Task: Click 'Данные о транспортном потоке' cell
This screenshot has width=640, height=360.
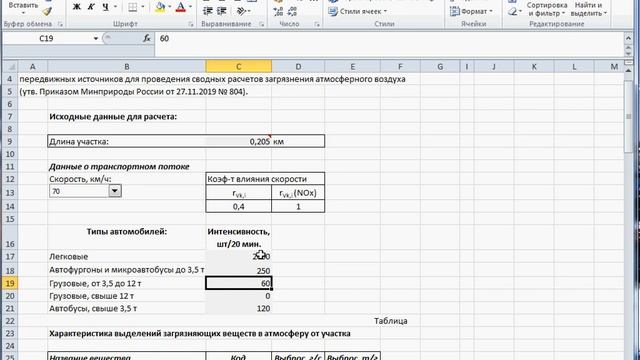Action: pos(119,167)
